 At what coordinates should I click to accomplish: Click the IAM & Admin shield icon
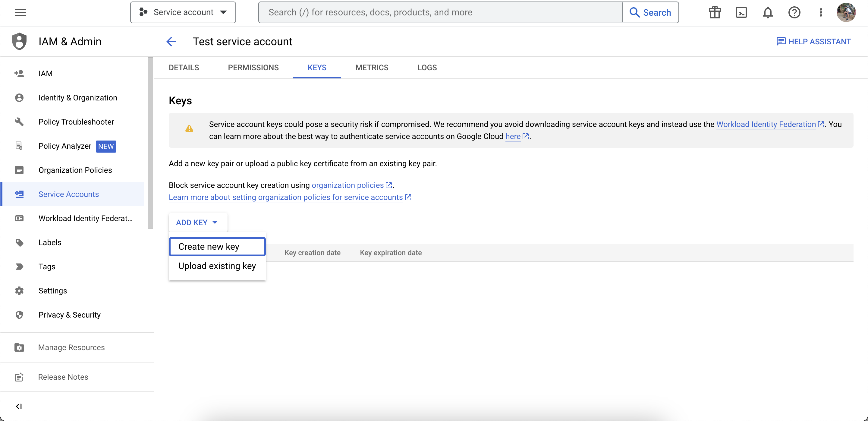coord(19,41)
